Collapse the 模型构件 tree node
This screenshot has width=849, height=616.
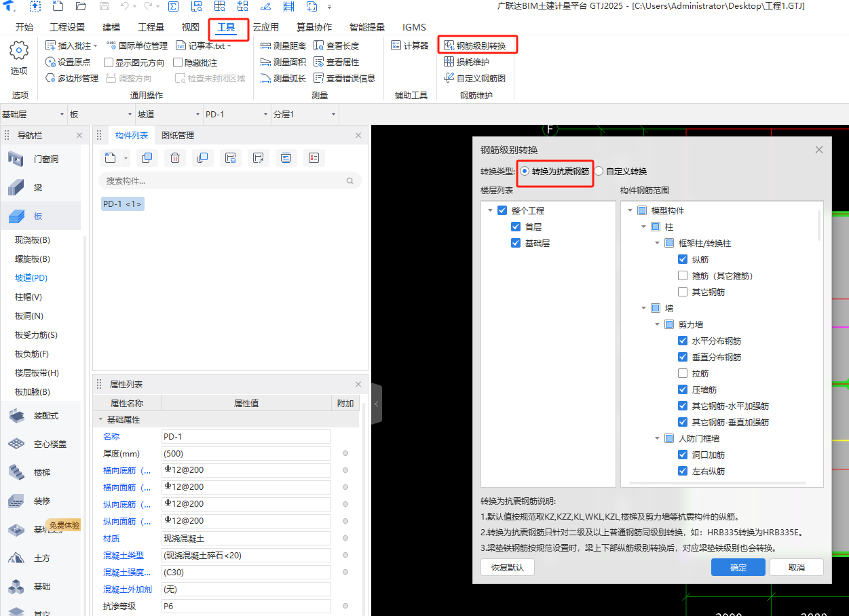coord(630,211)
